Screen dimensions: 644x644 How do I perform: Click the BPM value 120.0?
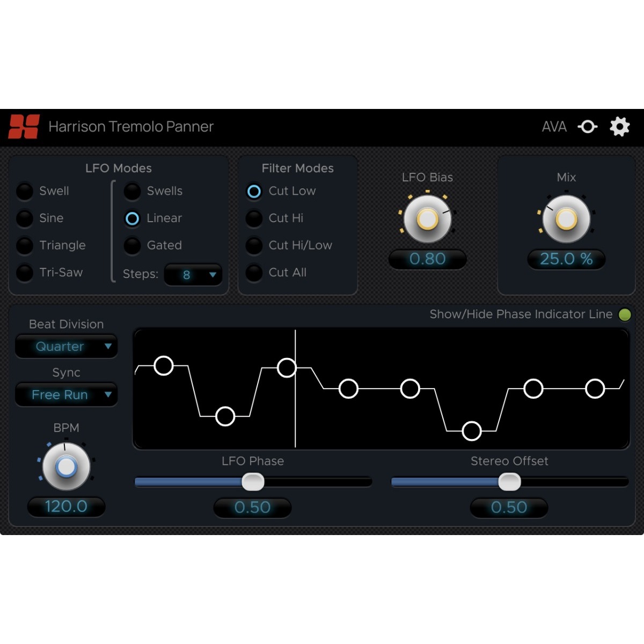[x=66, y=507]
